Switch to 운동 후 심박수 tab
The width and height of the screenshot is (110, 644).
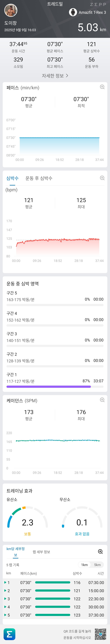(x=39, y=178)
